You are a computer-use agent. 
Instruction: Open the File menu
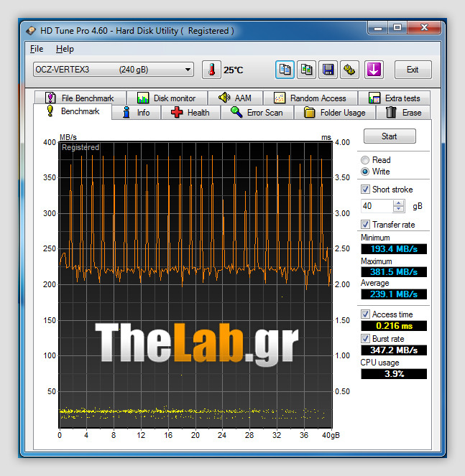pos(37,49)
